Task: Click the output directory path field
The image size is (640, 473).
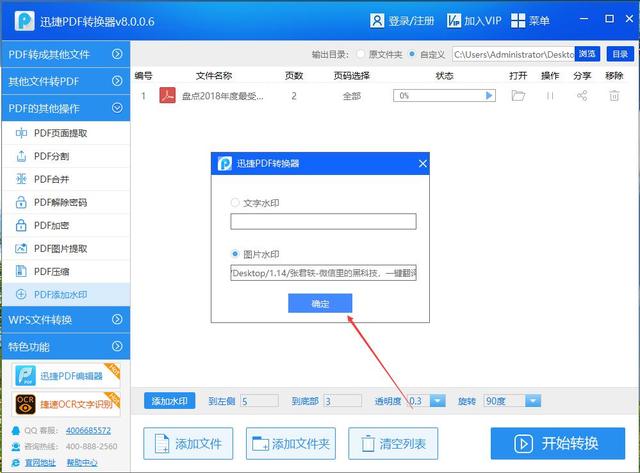Action: point(513,54)
